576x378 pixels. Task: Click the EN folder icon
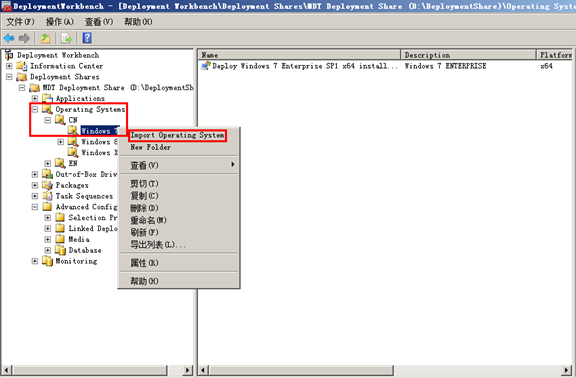point(60,163)
